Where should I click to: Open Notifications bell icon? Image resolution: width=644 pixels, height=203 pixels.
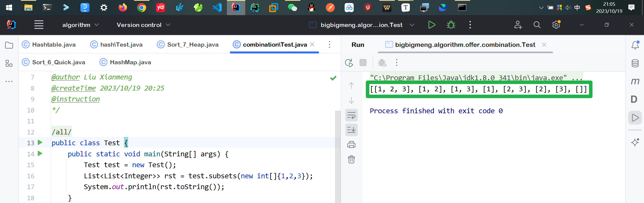[635, 45]
